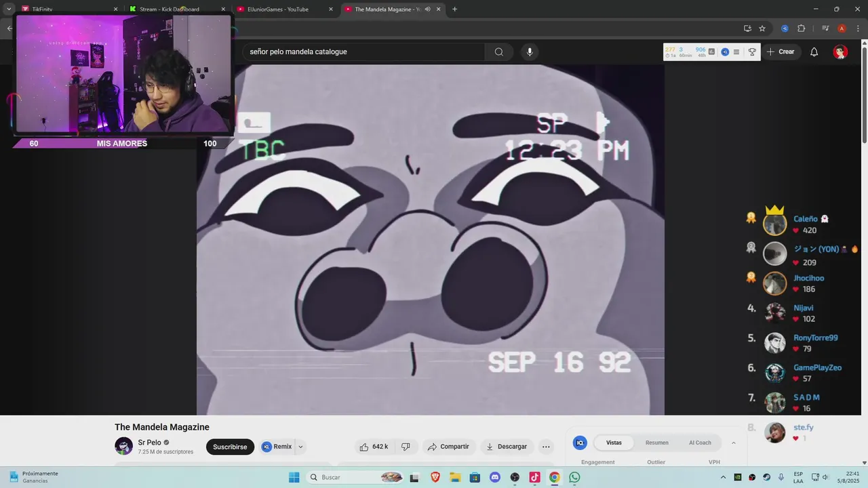Open the Chrome profile avatar A
Image resolution: width=868 pixels, height=488 pixels.
[x=842, y=28]
